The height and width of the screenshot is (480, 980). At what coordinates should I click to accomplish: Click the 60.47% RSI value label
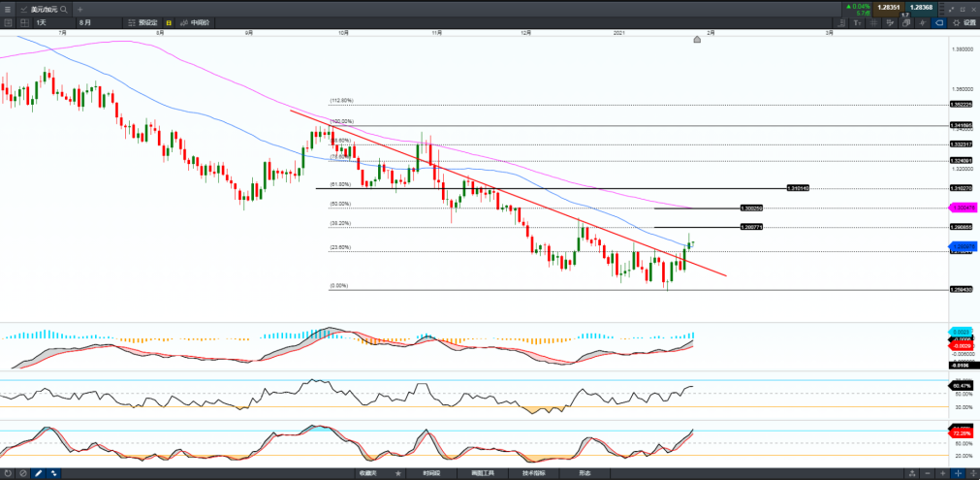pyautogui.click(x=962, y=386)
